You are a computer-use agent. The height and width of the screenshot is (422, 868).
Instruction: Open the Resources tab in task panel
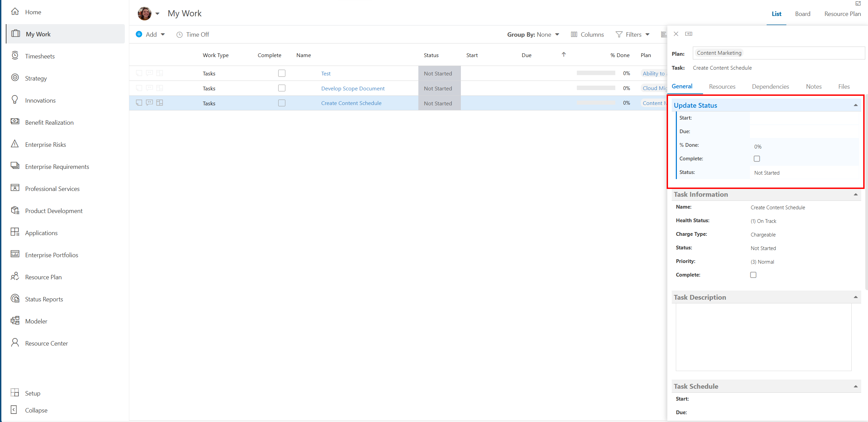coord(722,87)
